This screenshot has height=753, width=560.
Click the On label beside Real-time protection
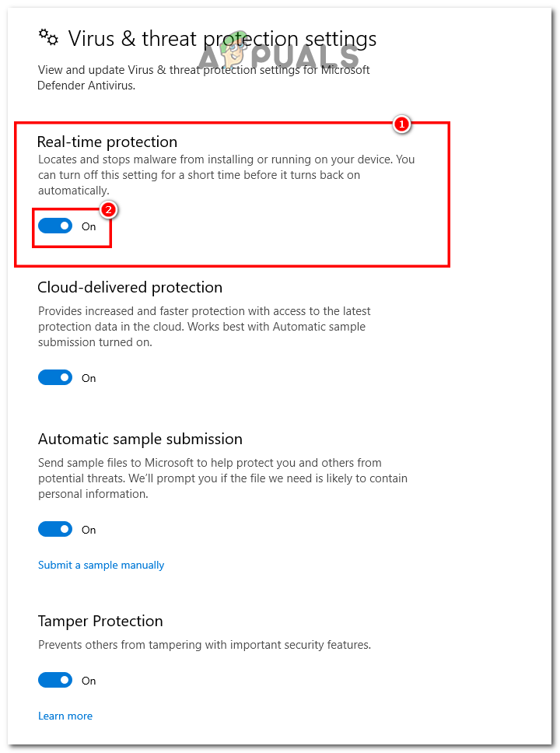89,226
